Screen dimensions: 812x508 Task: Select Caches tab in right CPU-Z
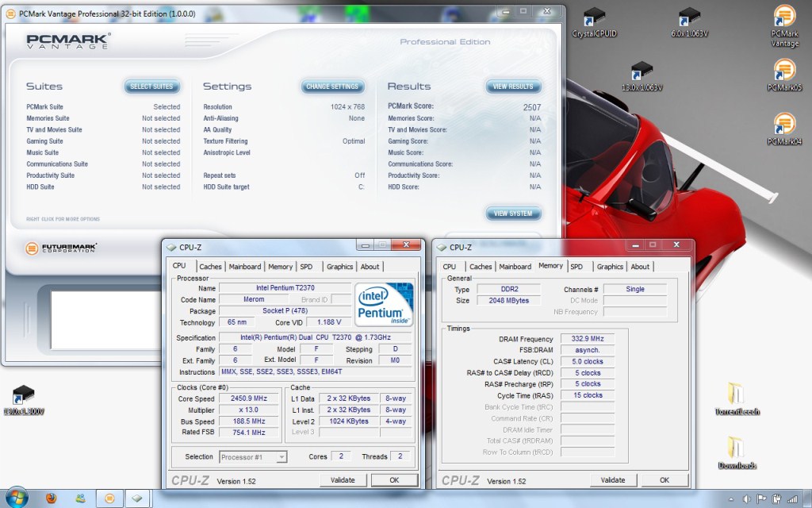pyautogui.click(x=481, y=267)
